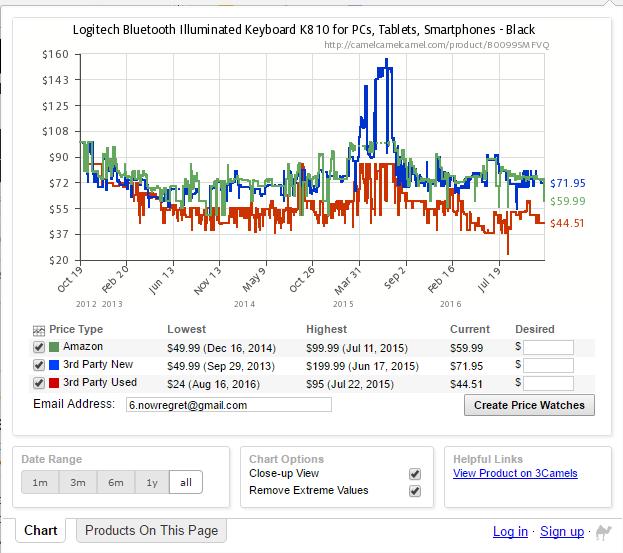The height and width of the screenshot is (553, 623).
Task: Uncheck the 3rd Party New checkbox
Action: 39,365
